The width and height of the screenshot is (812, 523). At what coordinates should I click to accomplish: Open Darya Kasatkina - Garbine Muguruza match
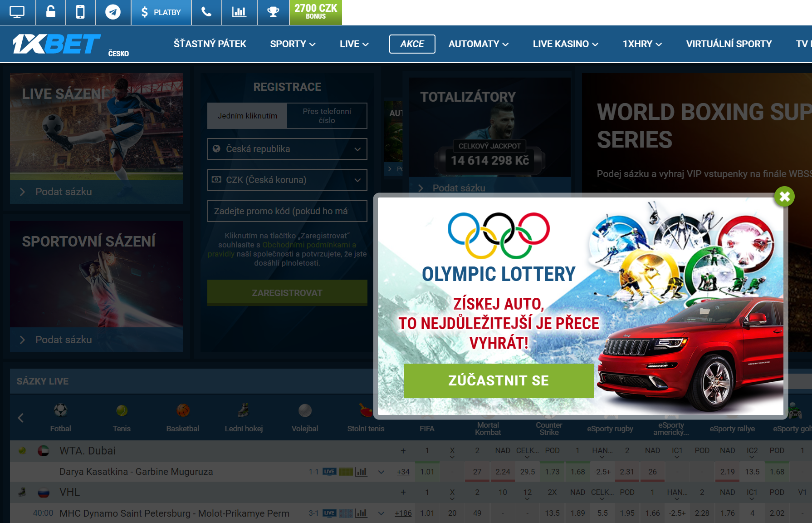136,472
